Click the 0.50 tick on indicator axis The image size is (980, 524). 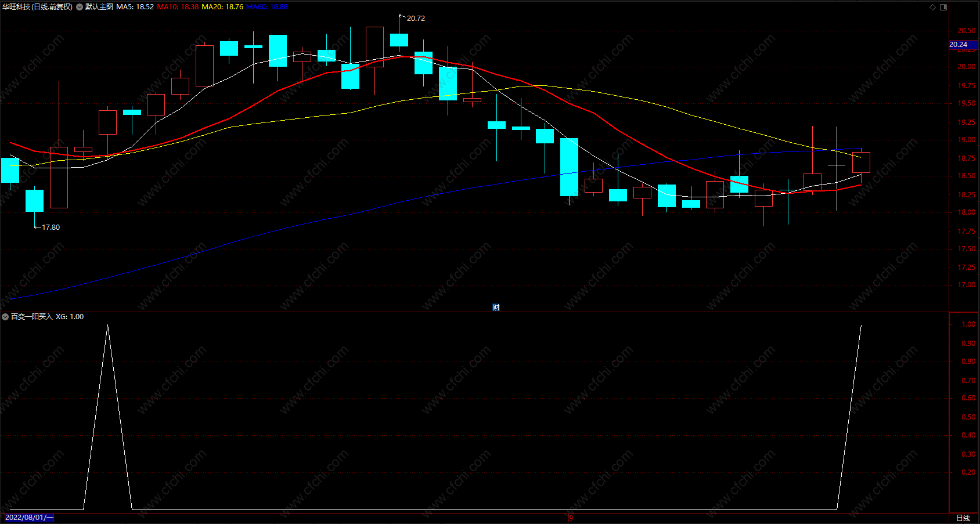click(968, 417)
